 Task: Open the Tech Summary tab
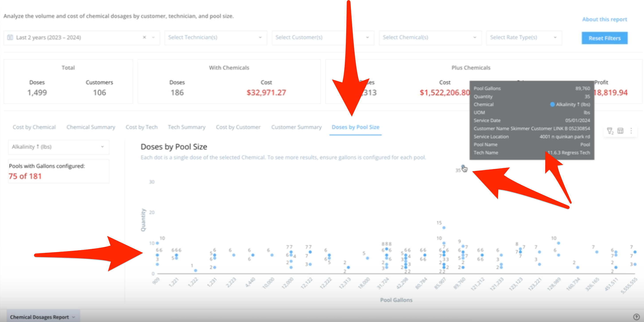[187, 127]
